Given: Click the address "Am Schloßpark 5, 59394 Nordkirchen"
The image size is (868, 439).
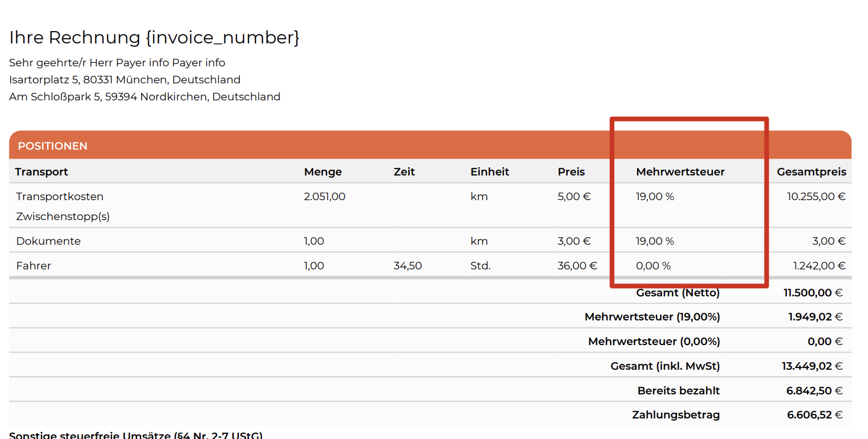Looking at the screenshot, I should (x=109, y=97).
